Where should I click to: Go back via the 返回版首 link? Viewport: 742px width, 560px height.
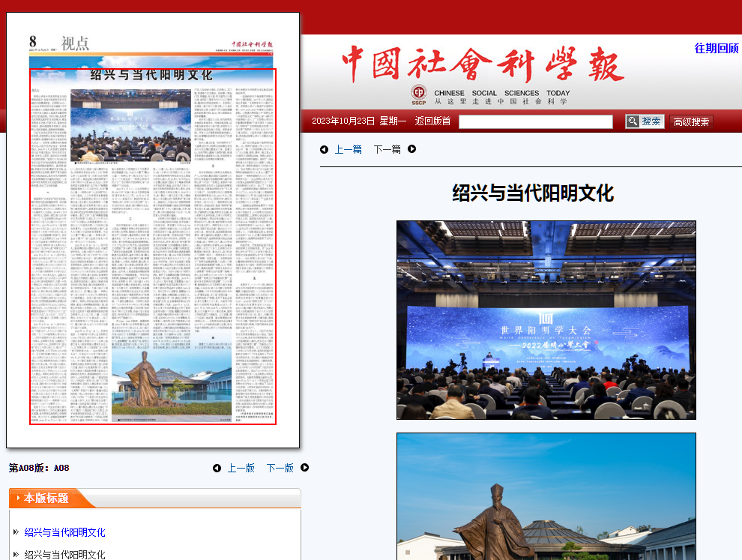tap(432, 121)
